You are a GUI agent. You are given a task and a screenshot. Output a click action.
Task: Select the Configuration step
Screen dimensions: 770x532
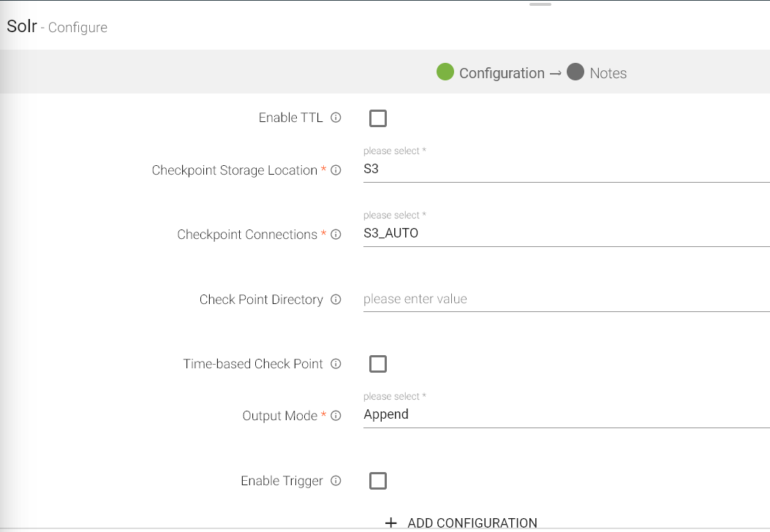pos(501,73)
